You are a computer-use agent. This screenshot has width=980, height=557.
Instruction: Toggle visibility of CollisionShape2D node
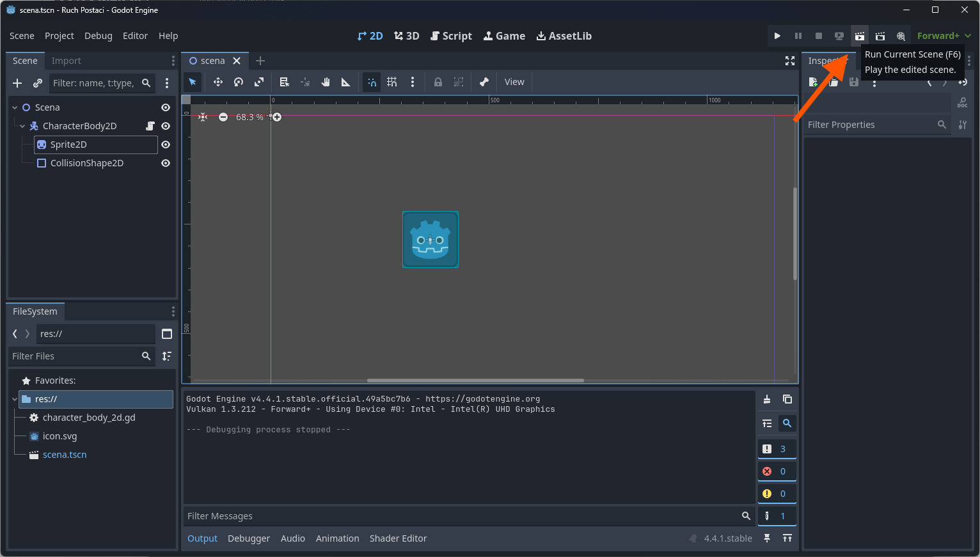pos(166,163)
